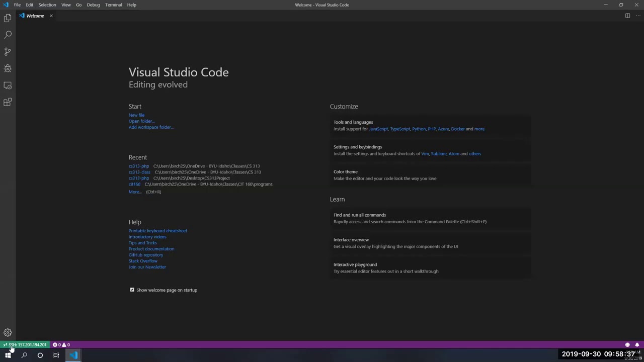Close the Welcome tab
The height and width of the screenshot is (362, 644).
(x=51, y=16)
